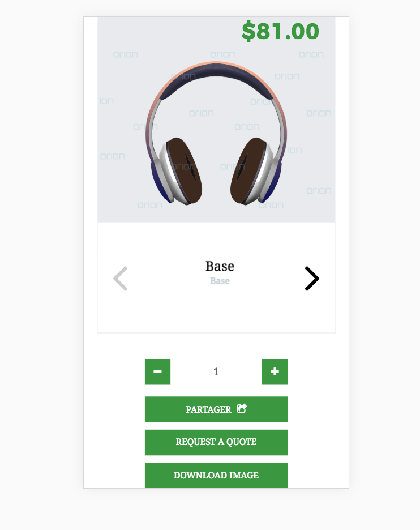Image resolution: width=420 pixels, height=530 pixels.
Task: Click the orange top edge of the headband
Action: tap(216, 63)
